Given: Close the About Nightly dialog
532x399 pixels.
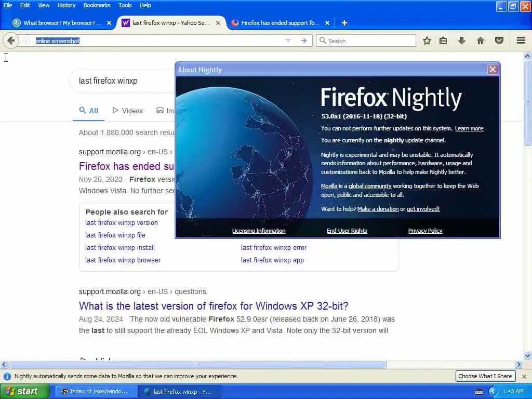Looking at the screenshot, I should point(493,70).
